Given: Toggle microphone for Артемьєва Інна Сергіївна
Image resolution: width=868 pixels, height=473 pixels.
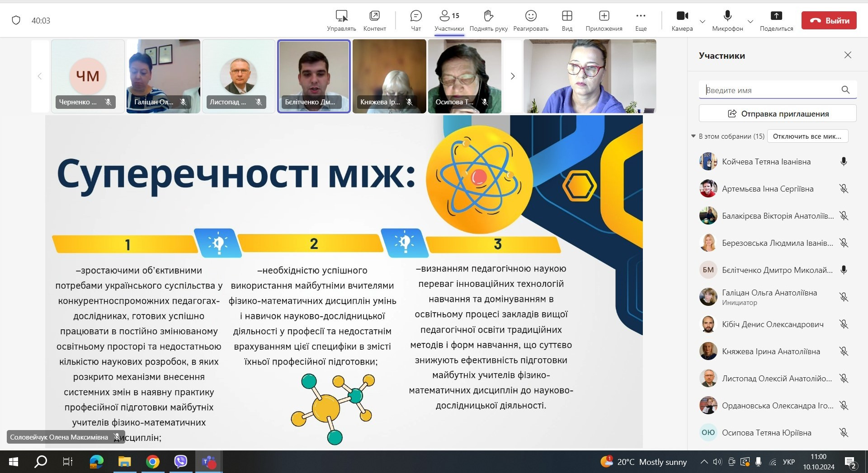Looking at the screenshot, I should click(844, 189).
